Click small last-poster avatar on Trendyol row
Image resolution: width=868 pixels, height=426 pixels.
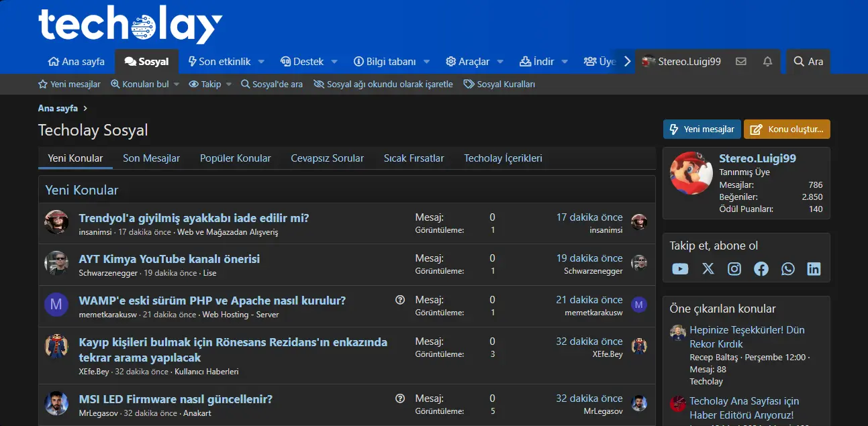point(639,222)
